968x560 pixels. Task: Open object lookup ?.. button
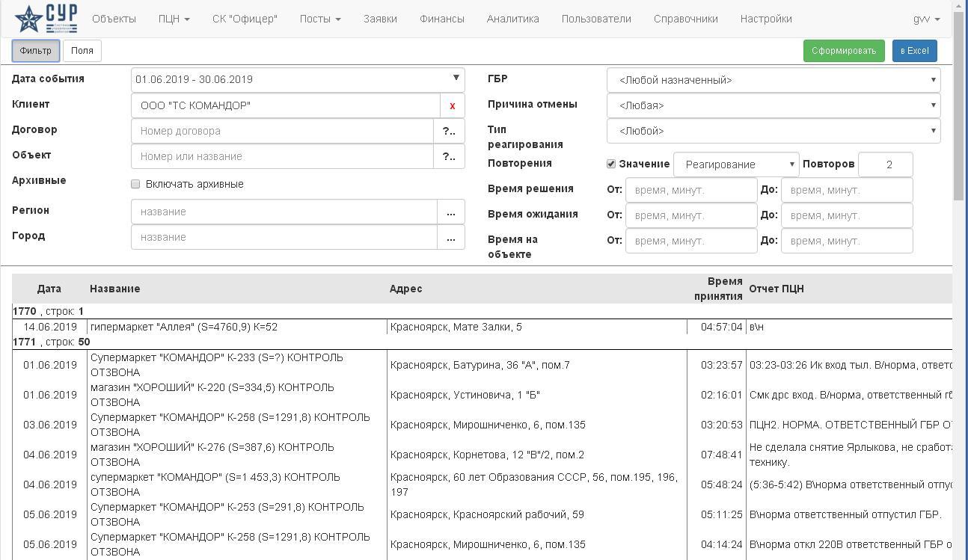pyautogui.click(x=449, y=156)
